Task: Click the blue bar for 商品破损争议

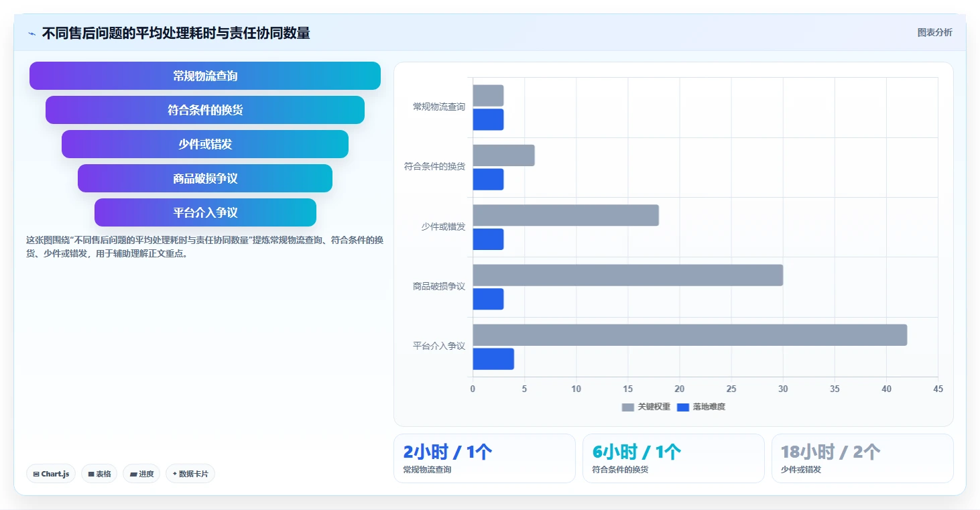Action: pos(488,299)
